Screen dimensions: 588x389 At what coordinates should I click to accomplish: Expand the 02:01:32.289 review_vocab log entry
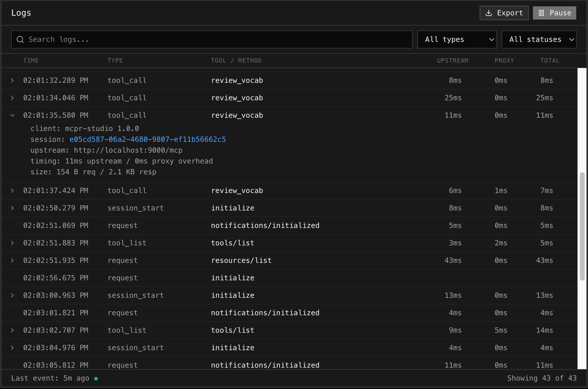pos(12,80)
